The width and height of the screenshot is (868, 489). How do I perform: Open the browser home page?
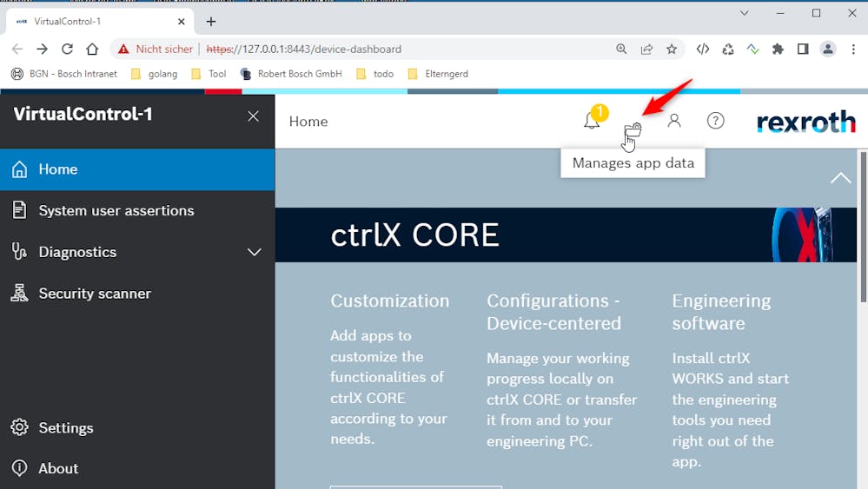pos(92,50)
